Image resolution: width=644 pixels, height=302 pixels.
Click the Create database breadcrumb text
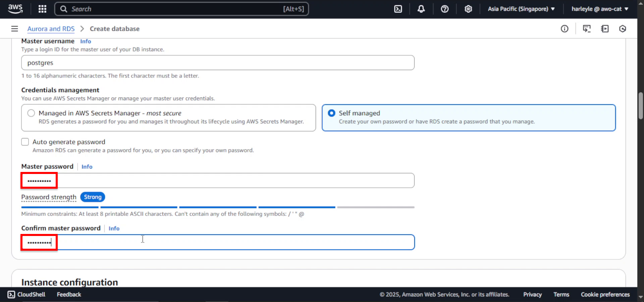tap(114, 29)
